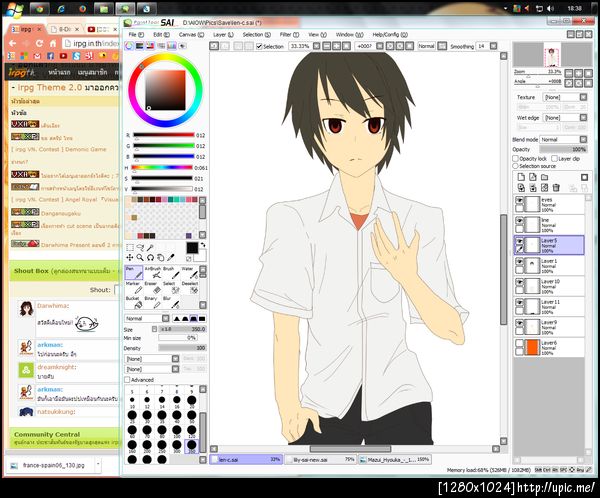
Task: Hide the Layer1 layer
Action: (x=519, y=261)
